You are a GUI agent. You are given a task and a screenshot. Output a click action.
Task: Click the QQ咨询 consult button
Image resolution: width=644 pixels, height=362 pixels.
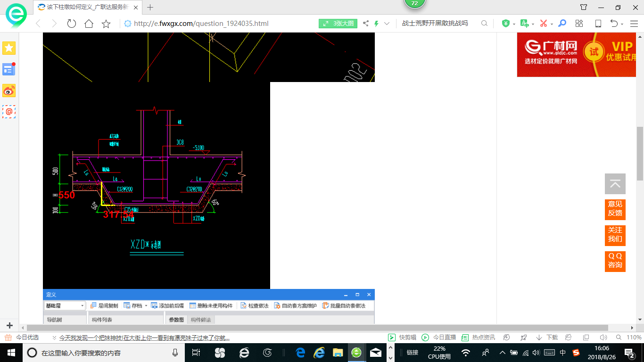click(x=615, y=261)
